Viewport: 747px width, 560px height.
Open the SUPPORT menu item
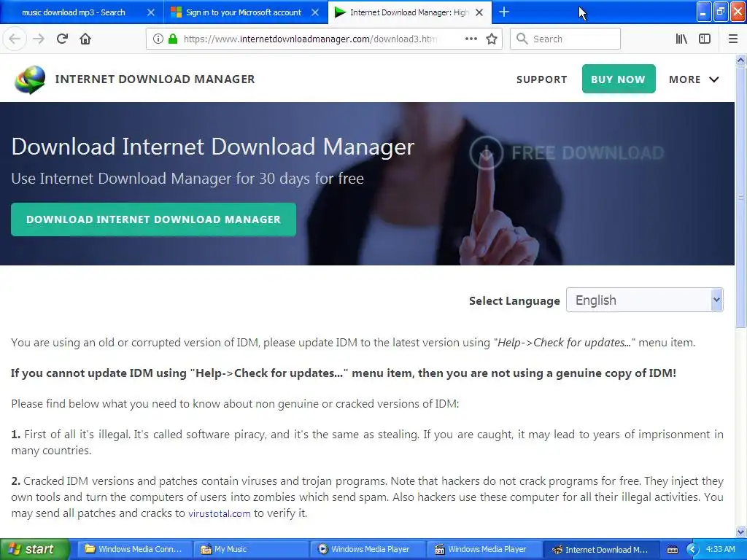point(542,79)
